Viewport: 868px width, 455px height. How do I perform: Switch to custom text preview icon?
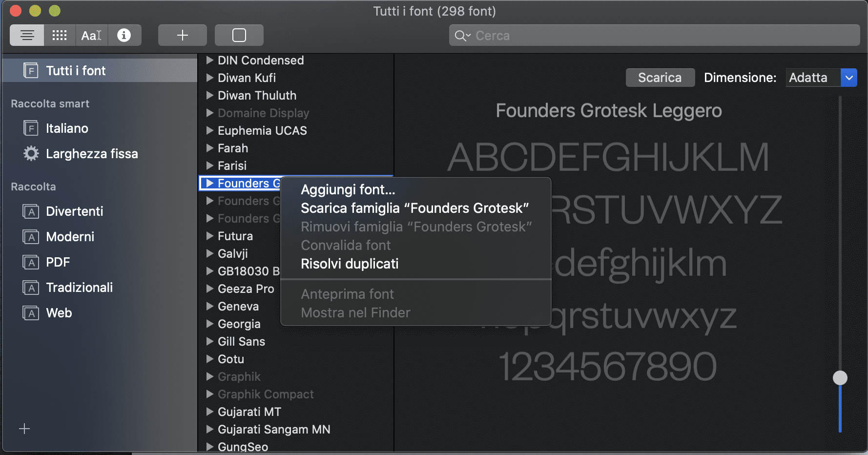click(x=91, y=35)
